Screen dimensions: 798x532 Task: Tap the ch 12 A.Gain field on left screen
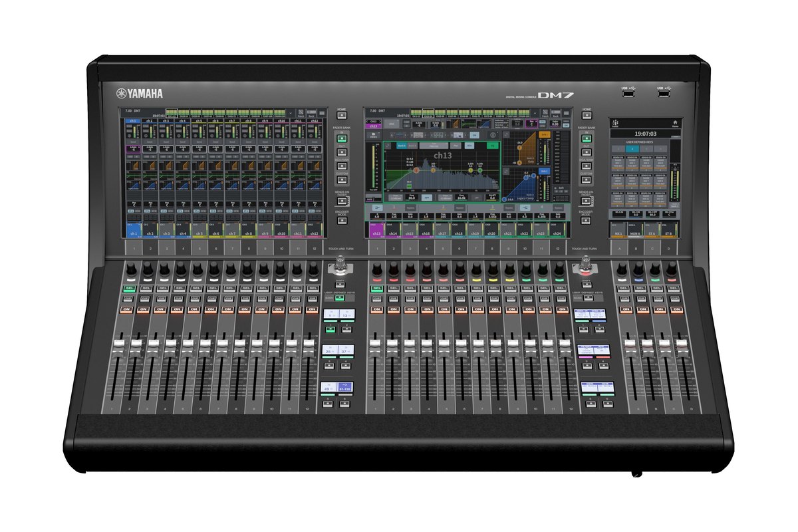pos(315,149)
